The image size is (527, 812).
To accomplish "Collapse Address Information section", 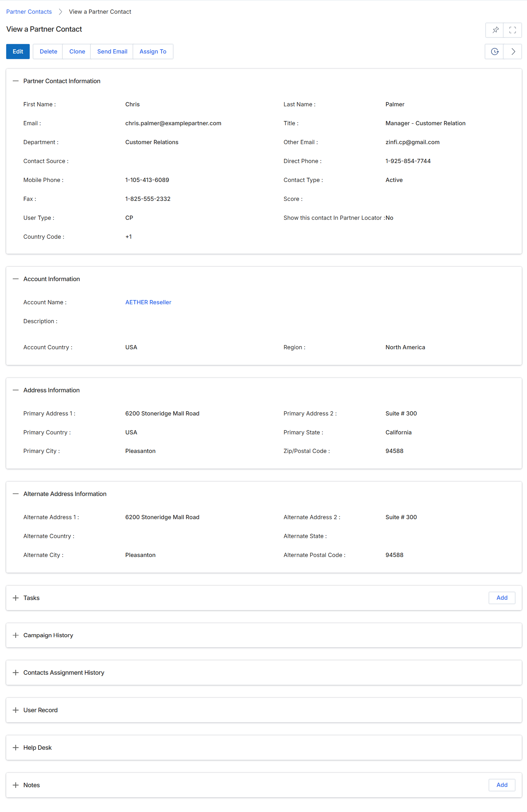I will point(15,390).
